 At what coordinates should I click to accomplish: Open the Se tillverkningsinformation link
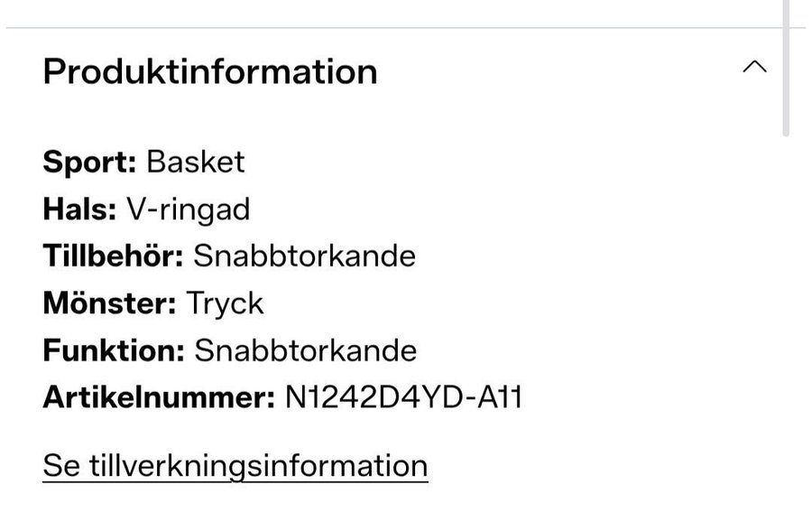click(x=235, y=466)
